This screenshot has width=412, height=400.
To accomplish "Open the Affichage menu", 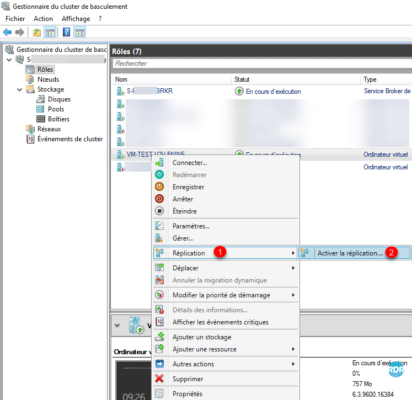I will (x=76, y=19).
